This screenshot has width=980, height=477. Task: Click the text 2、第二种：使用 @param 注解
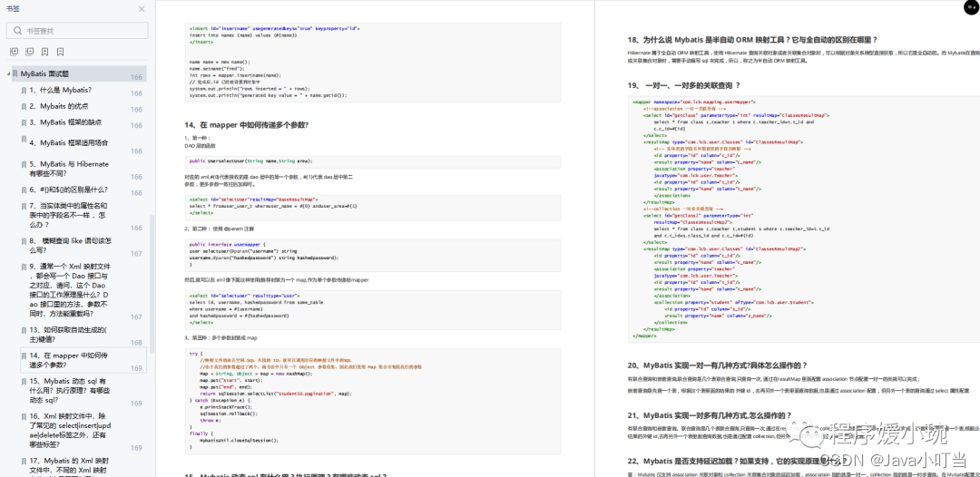(x=220, y=229)
